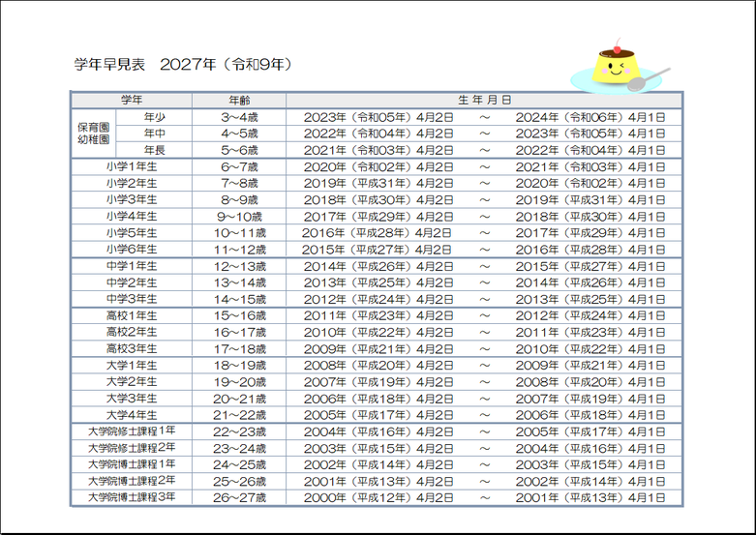The image size is (756, 535).
Task: Click the age cell 4～5歳
Action: [239, 134]
